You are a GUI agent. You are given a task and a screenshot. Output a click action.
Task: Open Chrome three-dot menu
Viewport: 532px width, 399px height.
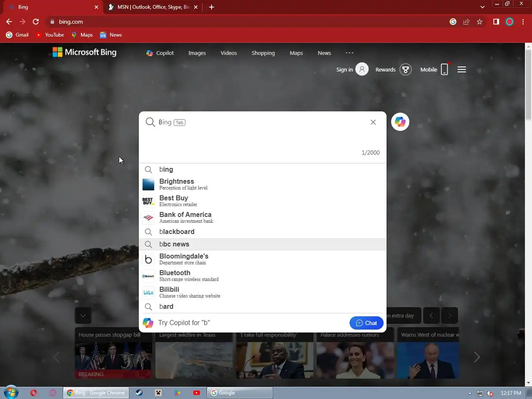coord(523,22)
